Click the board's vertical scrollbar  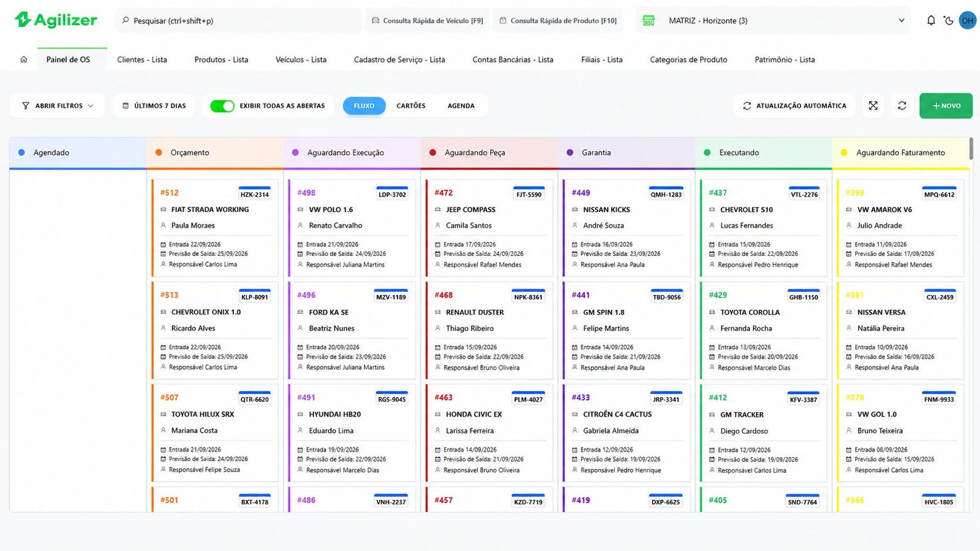tap(971, 150)
